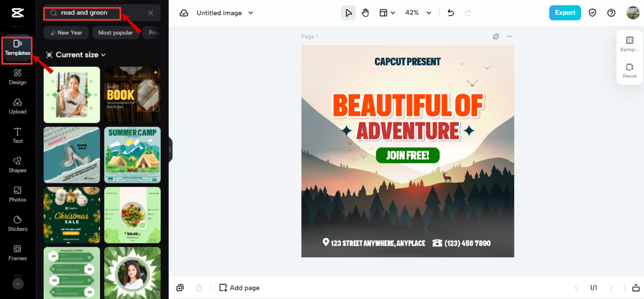Select the girl with mustache template
The height and width of the screenshot is (299, 644).
pyautogui.click(x=72, y=95)
